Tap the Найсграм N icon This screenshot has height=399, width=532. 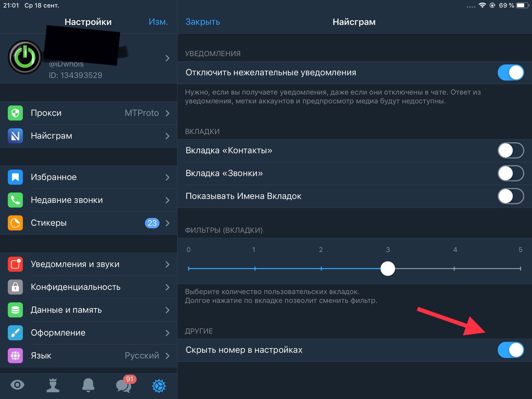[15, 136]
